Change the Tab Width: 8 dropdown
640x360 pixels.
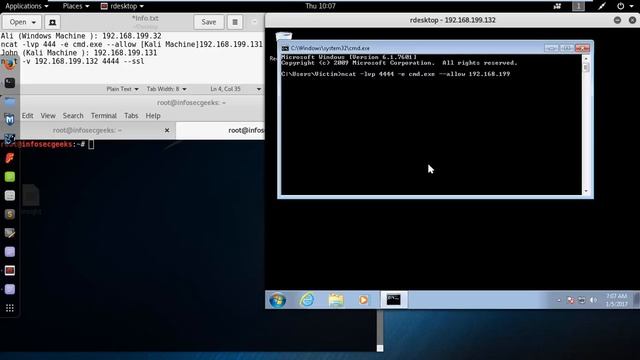tap(167, 89)
